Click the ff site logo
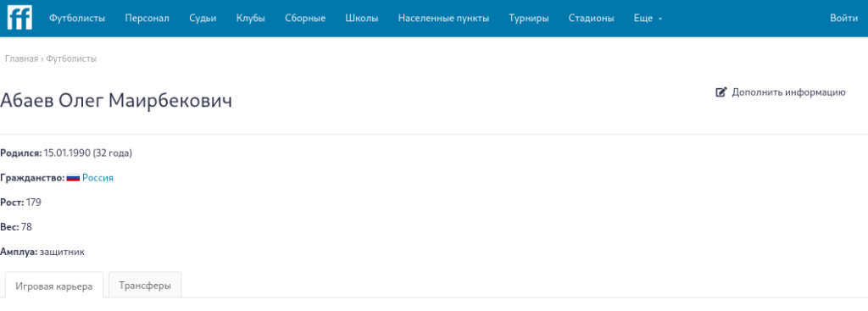Viewport: 868px width, 311px height. pos(19,19)
